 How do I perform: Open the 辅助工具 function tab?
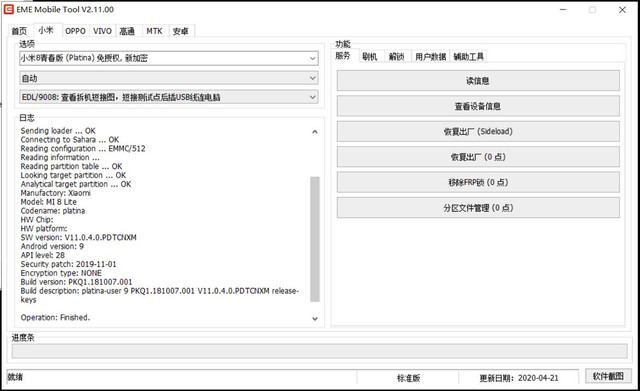click(469, 57)
